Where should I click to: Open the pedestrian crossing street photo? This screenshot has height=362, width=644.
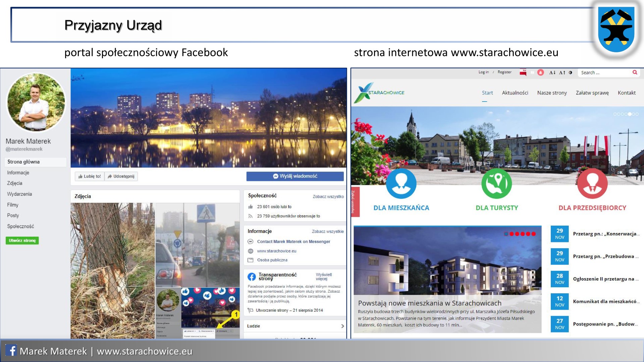tap(197, 245)
